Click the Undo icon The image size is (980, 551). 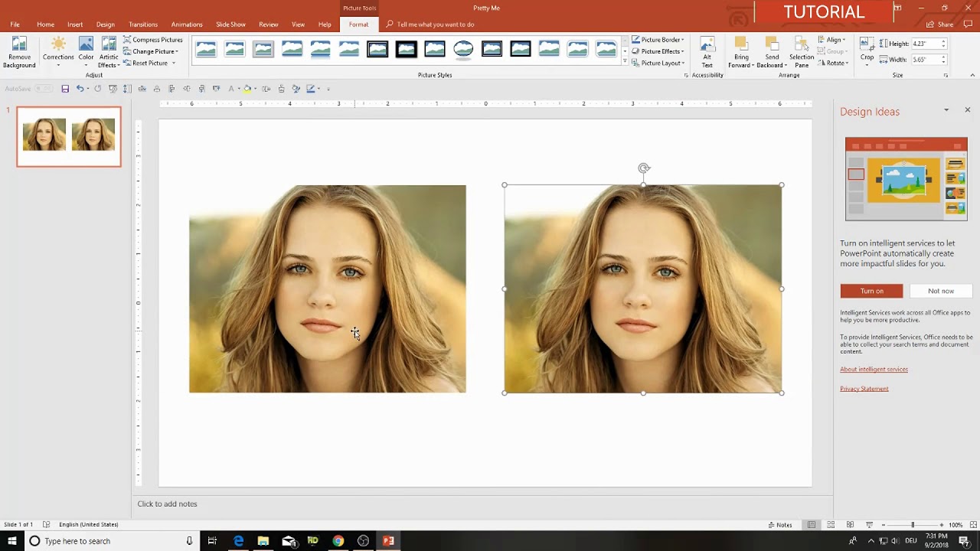click(80, 89)
